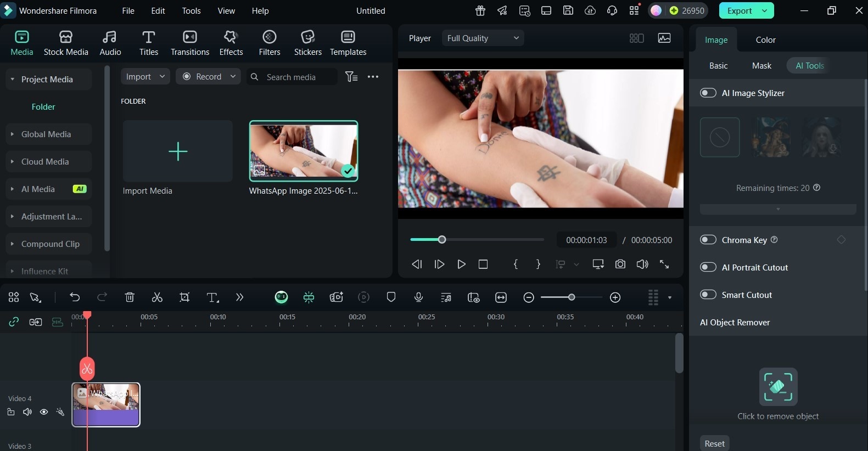
Task: Click the Reset button
Action: (x=714, y=443)
